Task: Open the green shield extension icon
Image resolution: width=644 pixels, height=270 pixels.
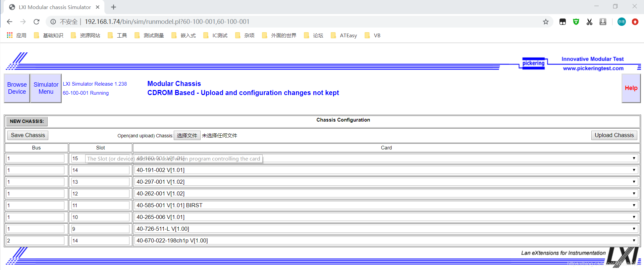Action: tap(576, 22)
